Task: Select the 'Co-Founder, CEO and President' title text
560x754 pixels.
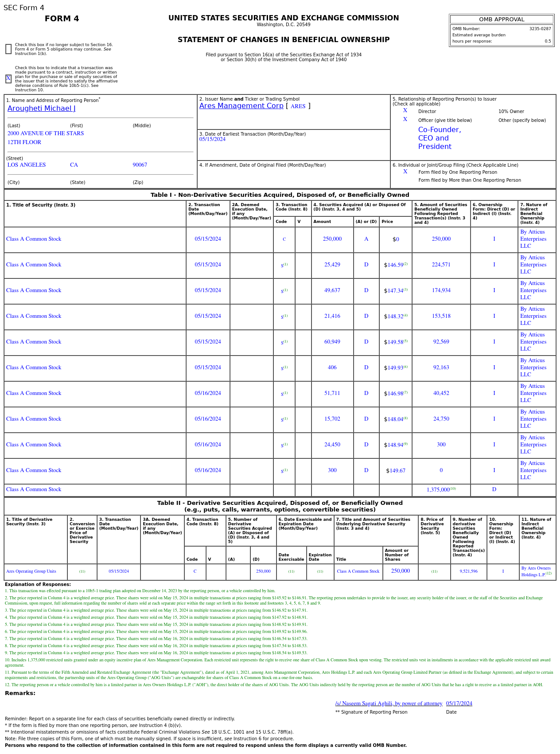Action: (439, 138)
